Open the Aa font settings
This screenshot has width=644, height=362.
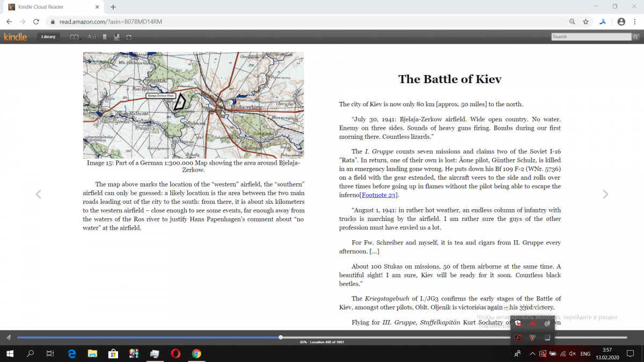(91, 37)
